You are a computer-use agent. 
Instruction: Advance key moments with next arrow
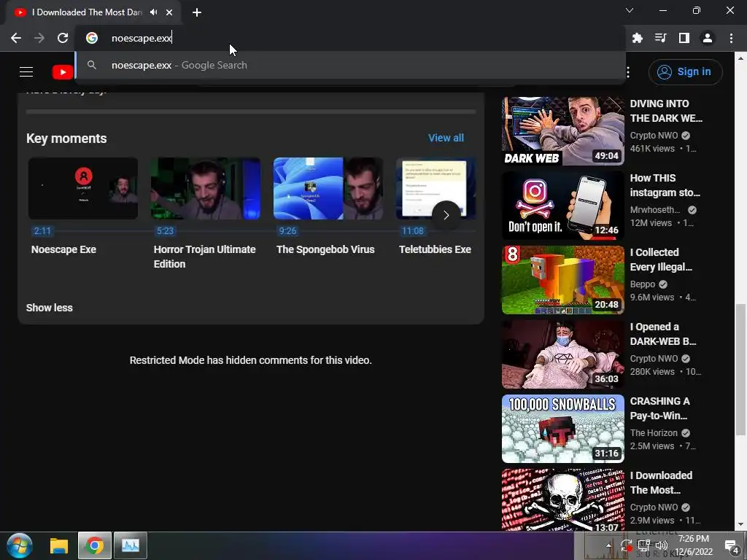coord(446,215)
